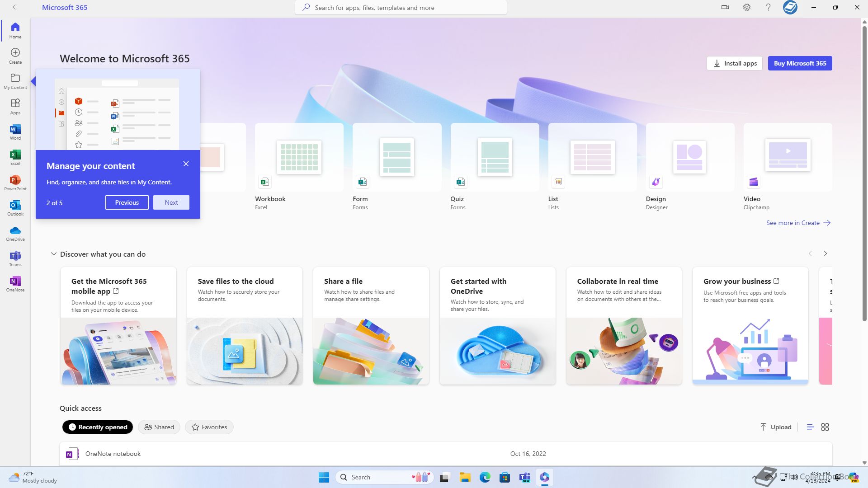Open Teams from the taskbar
868x488 pixels.
point(524,477)
